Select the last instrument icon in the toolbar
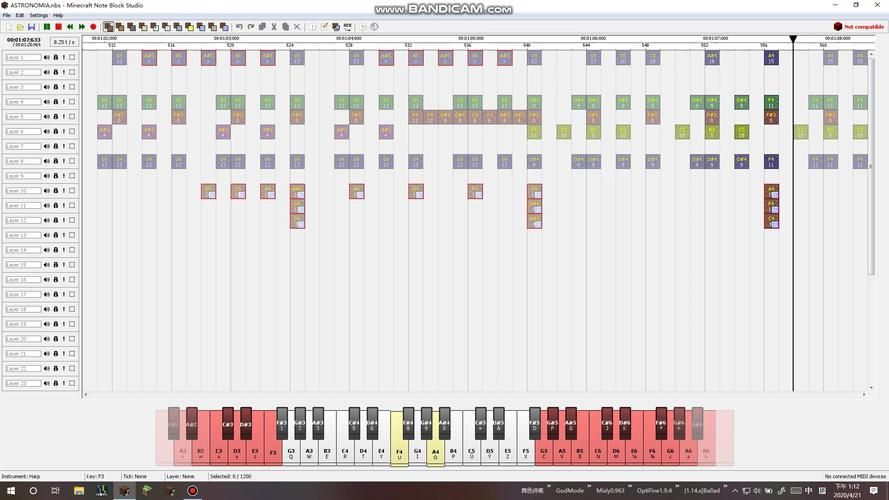The height and width of the screenshot is (500, 889). tap(224, 27)
